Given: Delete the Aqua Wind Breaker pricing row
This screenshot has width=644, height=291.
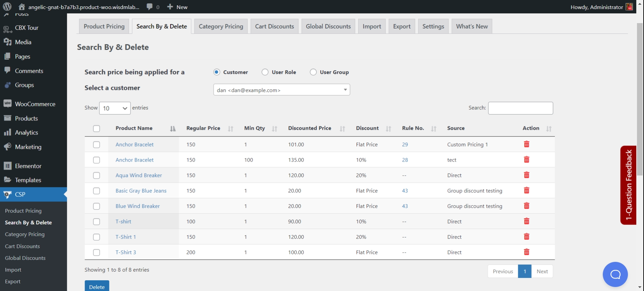Looking at the screenshot, I should pyautogui.click(x=527, y=175).
